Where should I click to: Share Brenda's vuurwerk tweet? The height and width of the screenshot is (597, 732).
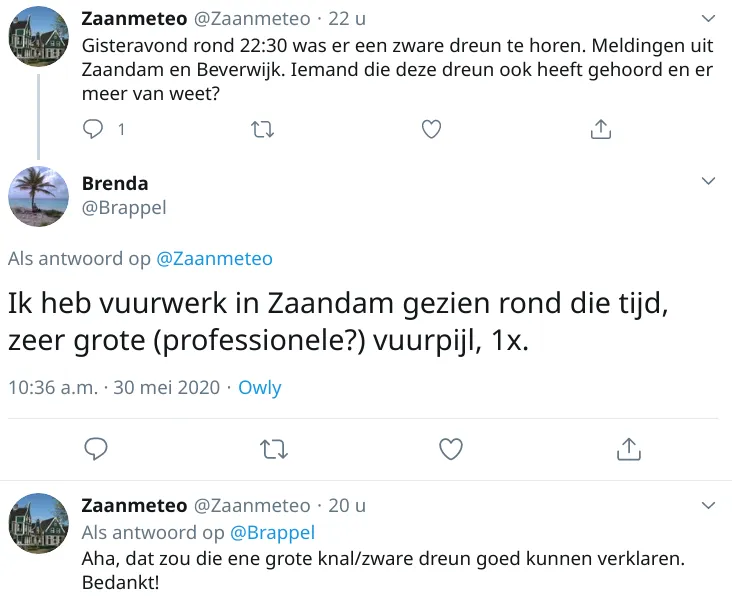[628, 448]
